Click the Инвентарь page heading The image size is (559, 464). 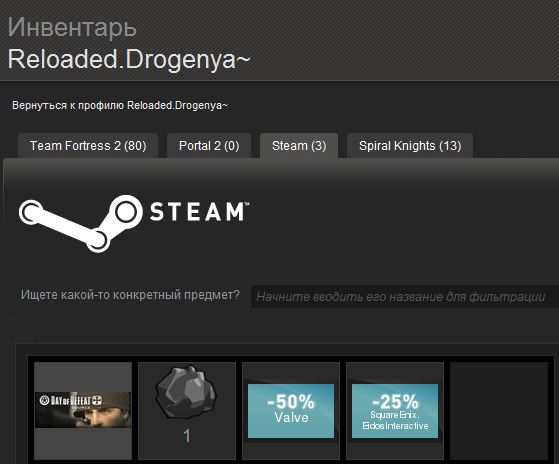(x=72, y=27)
